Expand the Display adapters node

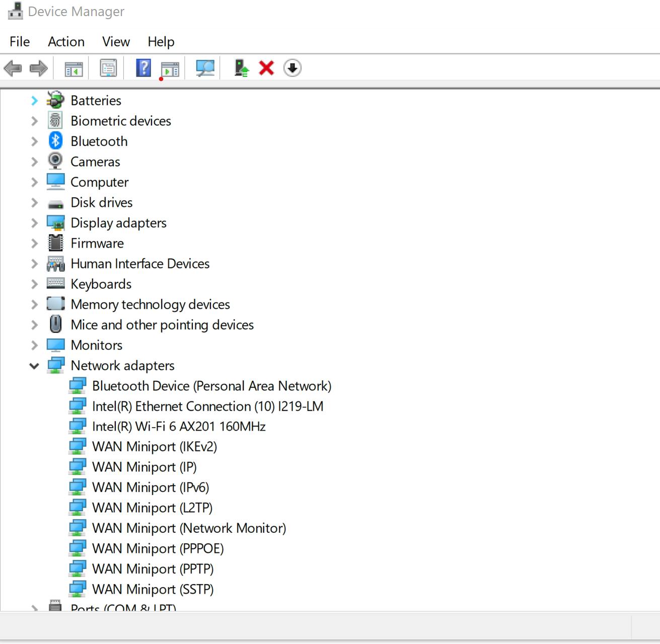pyautogui.click(x=34, y=223)
